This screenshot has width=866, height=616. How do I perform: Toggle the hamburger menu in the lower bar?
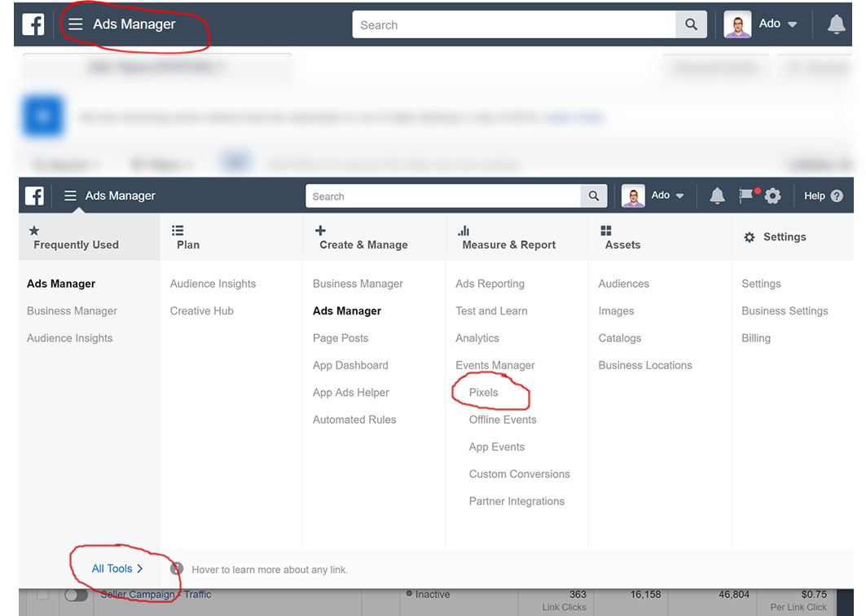tap(70, 196)
